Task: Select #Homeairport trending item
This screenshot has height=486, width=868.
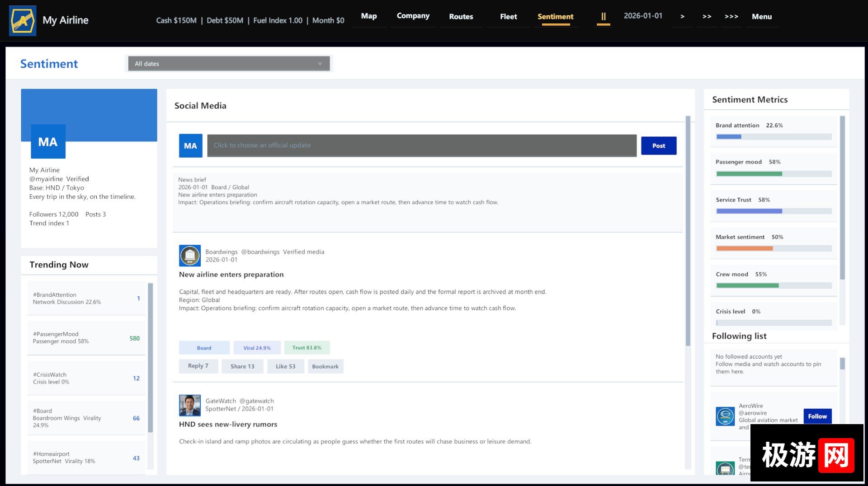Action: (x=86, y=458)
